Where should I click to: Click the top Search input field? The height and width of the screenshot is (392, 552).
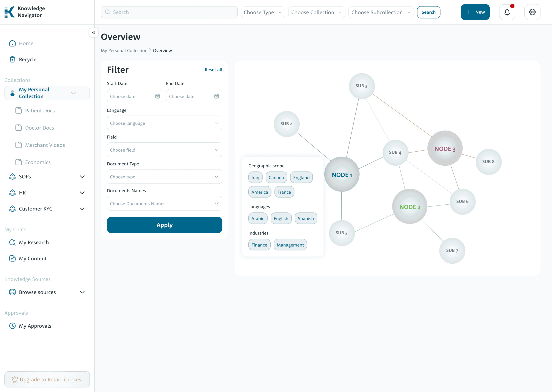click(169, 12)
